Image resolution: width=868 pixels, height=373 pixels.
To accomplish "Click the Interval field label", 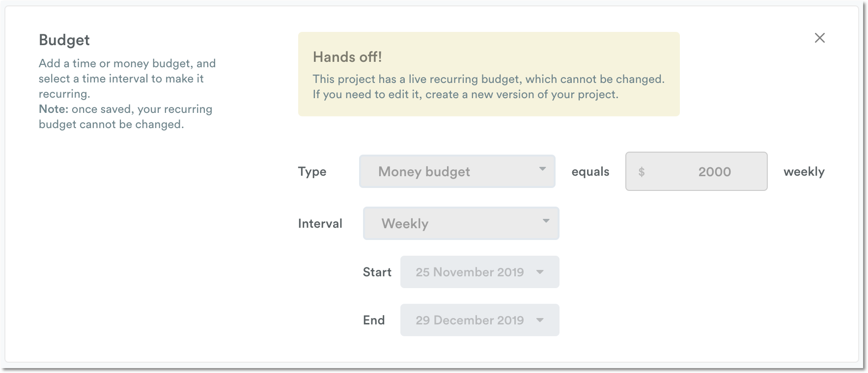I will pyautogui.click(x=320, y=223).
